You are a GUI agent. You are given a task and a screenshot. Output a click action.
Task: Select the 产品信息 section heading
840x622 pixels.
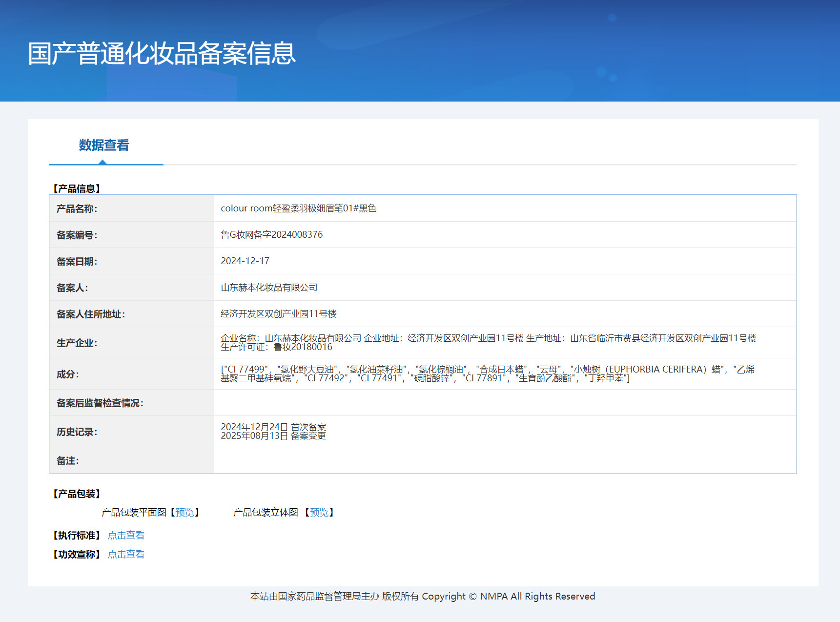click(x=77, y=188)
